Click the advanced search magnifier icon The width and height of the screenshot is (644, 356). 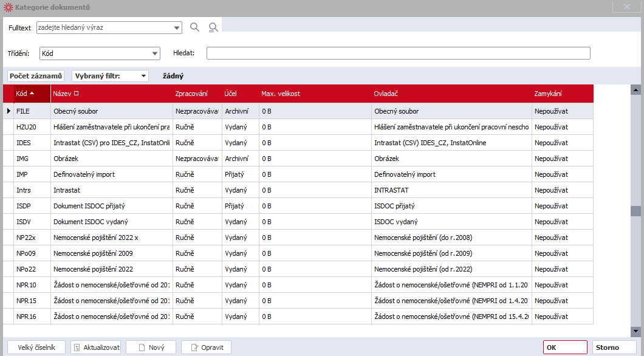point(213,27)
